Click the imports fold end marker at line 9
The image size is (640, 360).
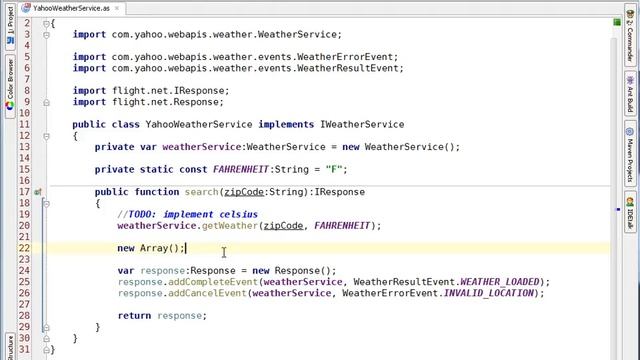46,102
